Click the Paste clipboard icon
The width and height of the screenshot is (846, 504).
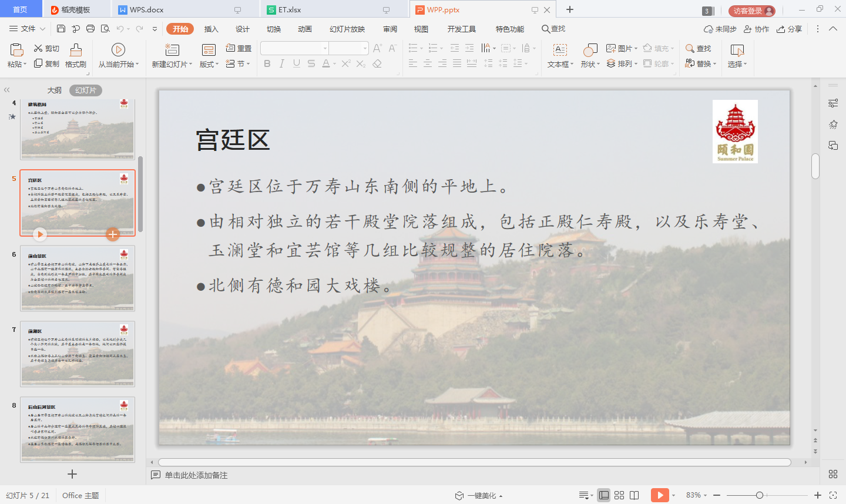pyautogui.click(x=16, y=50)
